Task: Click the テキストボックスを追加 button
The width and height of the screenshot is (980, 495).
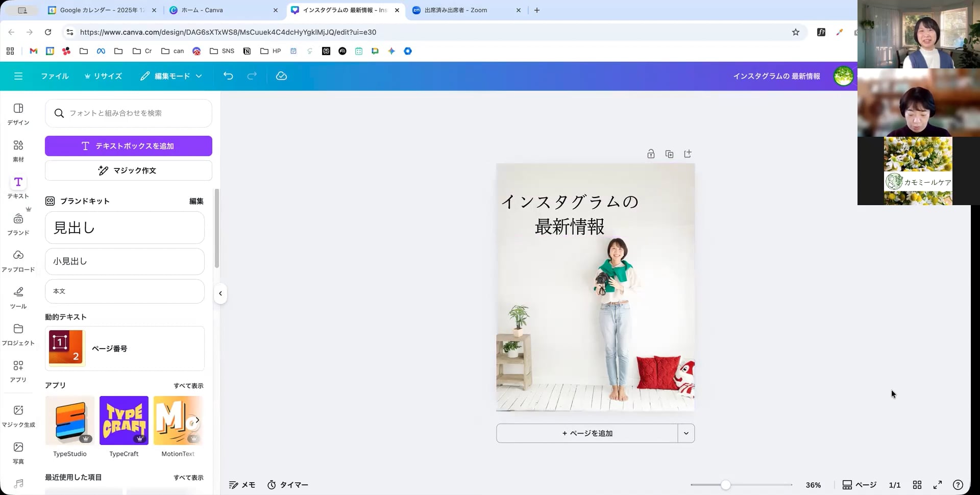Action: [128, 146]
